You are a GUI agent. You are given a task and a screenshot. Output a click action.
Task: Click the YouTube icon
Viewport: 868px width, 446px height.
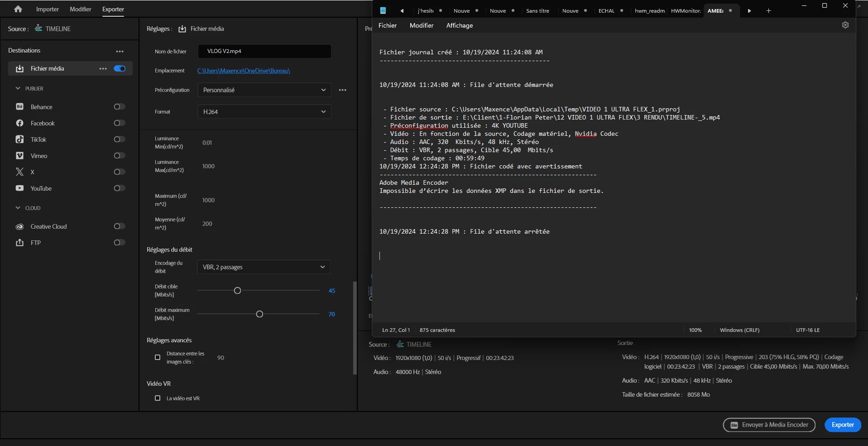click(x=19, y=188)
